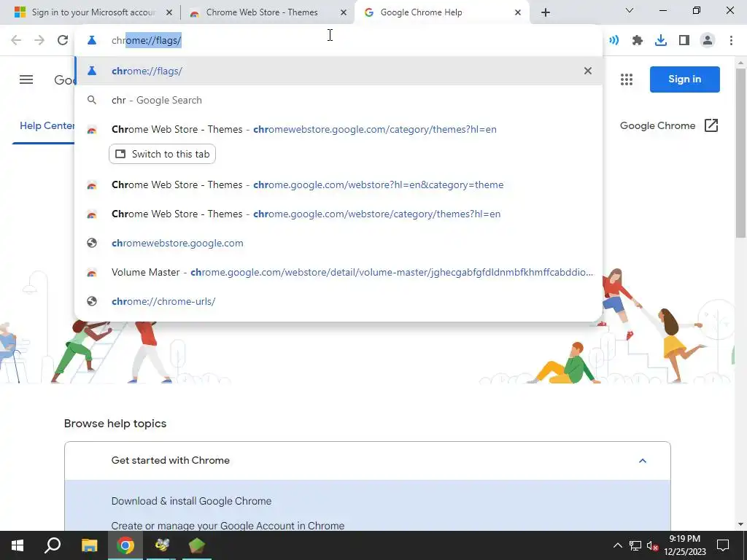
Task: Click the page vertical scrollbar thumb
Action: pyautogui.click(x=741, y=152)
